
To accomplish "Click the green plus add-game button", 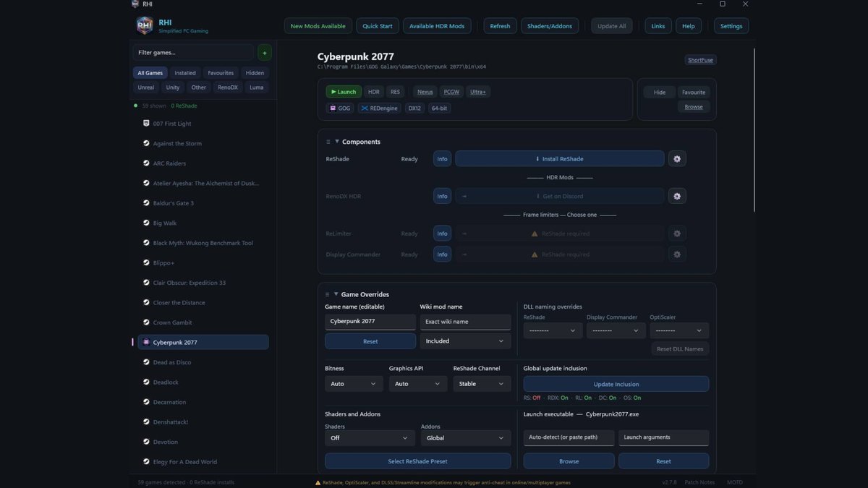I will pos(265,53).
